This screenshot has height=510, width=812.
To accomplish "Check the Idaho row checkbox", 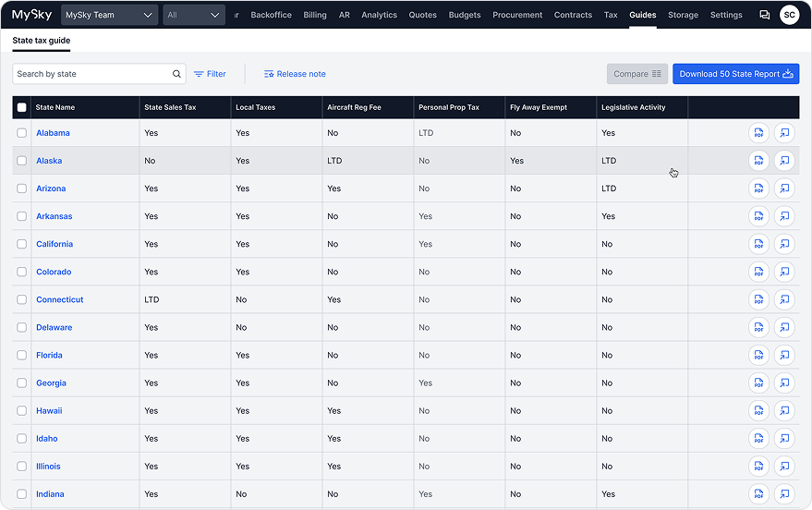I will click(x=22, y=439).
